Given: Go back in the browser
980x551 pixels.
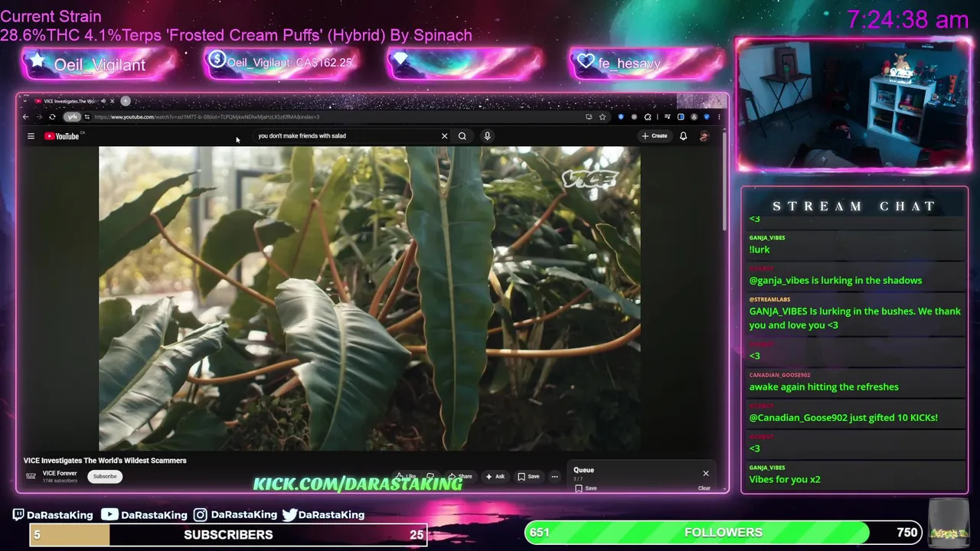Looking at the screenshot, I should click(x=25, y=117).
